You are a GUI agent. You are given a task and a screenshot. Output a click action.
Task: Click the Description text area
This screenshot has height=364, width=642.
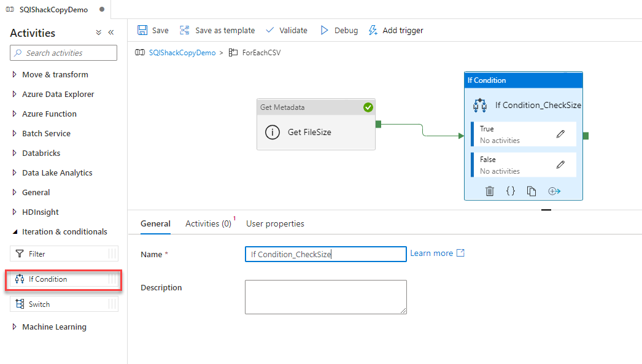pos(325,297)
